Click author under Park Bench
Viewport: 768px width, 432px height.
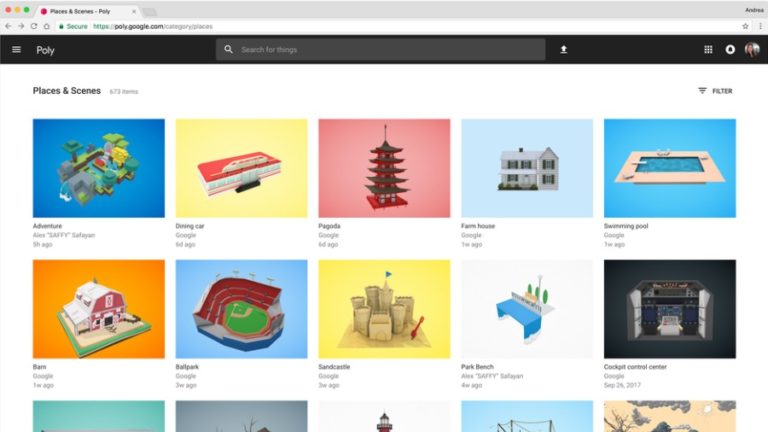point(492,376)
